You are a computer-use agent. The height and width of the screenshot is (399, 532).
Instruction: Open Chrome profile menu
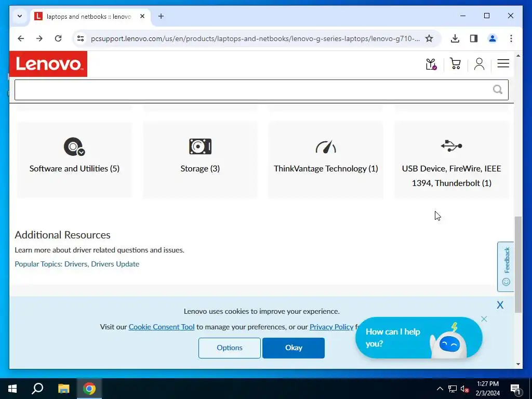click(x=493, y=38)
